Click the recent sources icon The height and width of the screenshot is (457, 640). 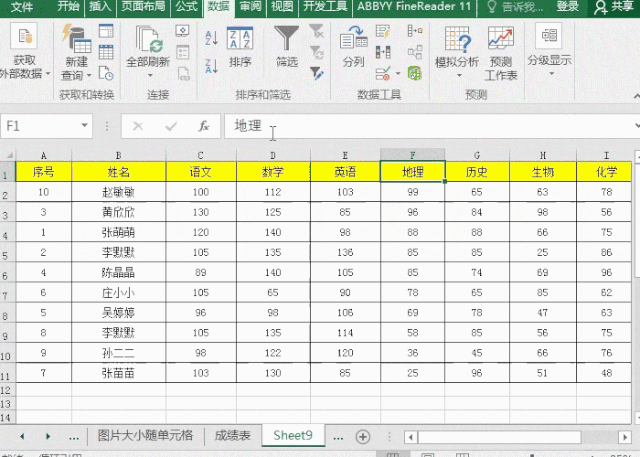tap(106, 73)
